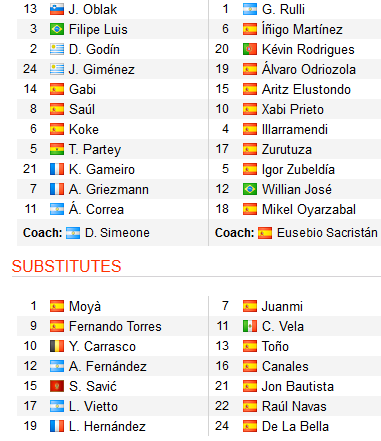Open Fernando Torres player profile
Screen dimensions: 381x441
pos(115,326)
